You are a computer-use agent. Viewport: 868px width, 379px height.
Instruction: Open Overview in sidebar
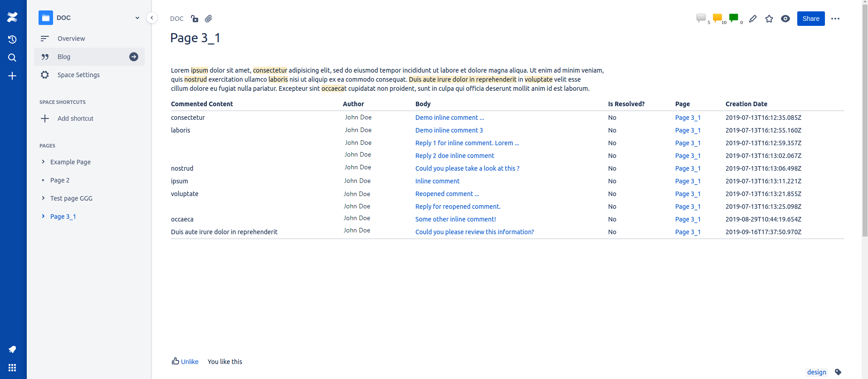click(x=89, y=39)
